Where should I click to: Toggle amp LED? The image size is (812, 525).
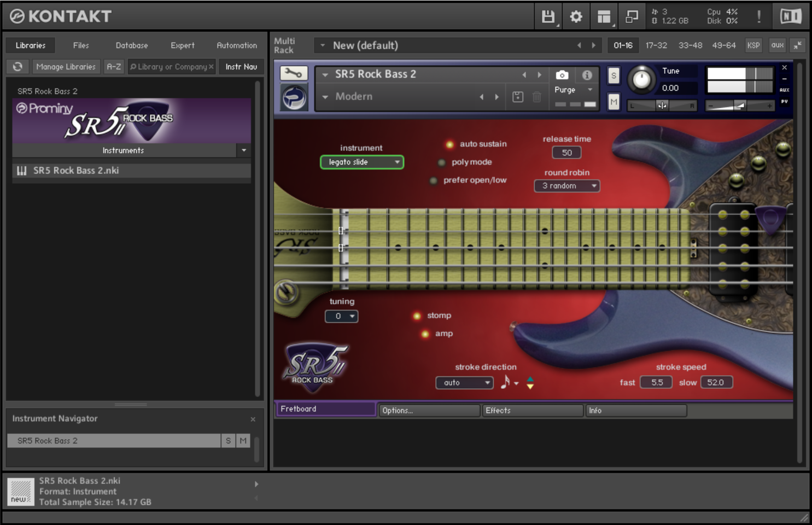425,334
